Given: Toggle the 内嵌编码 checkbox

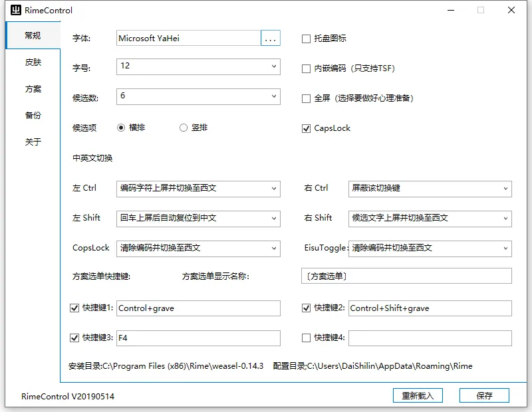Looking at the screenshot, I should point(307,68).
